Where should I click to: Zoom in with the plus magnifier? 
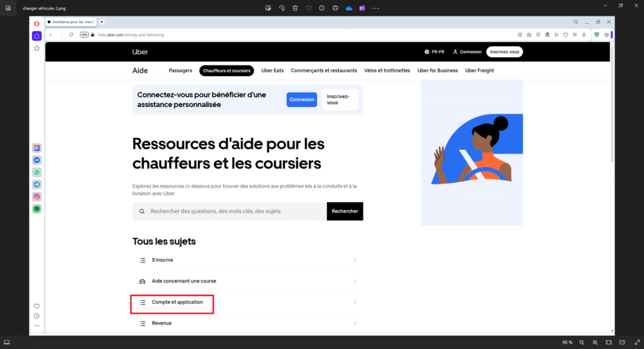tap(596, 343)
